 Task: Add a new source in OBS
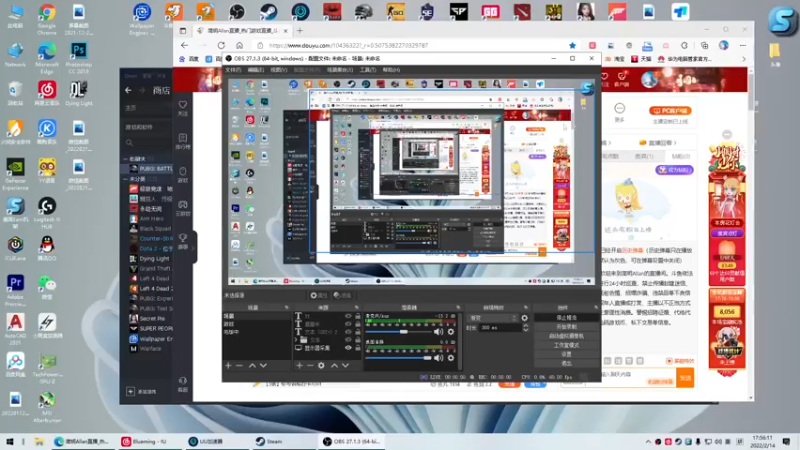(299, 365)
